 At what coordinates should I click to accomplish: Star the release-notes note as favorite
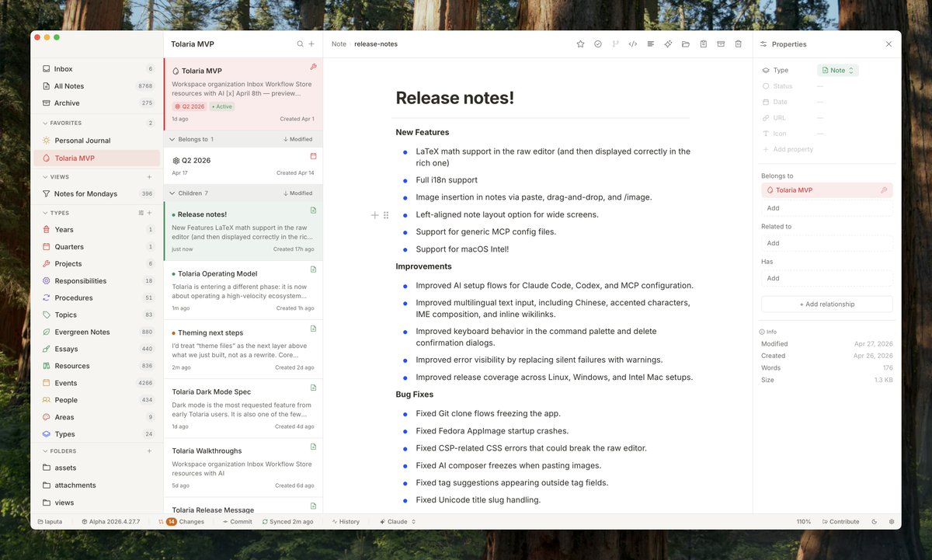click(580, 44)
